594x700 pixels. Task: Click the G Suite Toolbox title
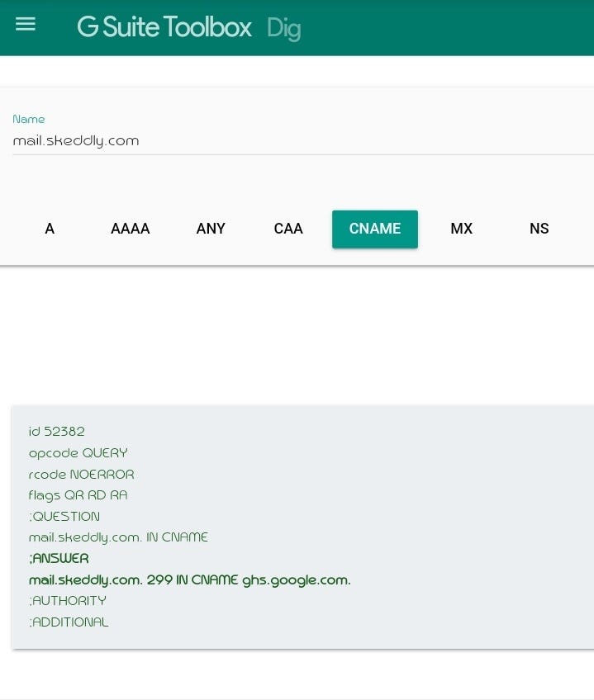(164, 26)
